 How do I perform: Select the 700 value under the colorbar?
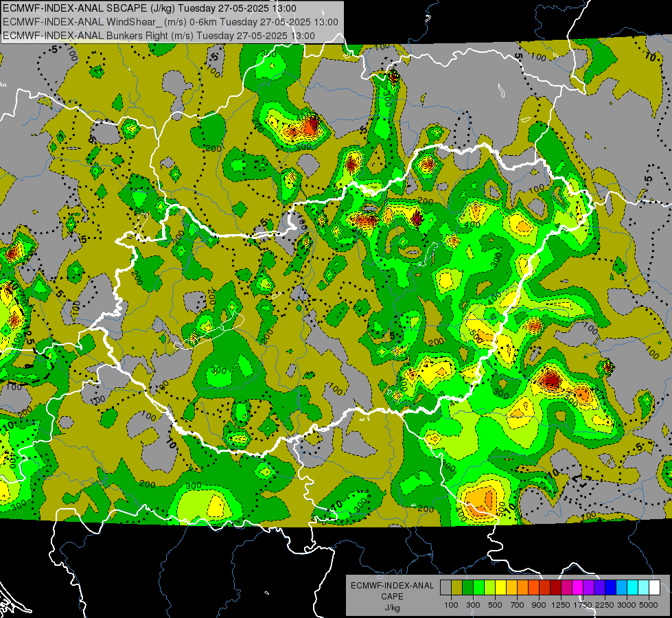518,605
